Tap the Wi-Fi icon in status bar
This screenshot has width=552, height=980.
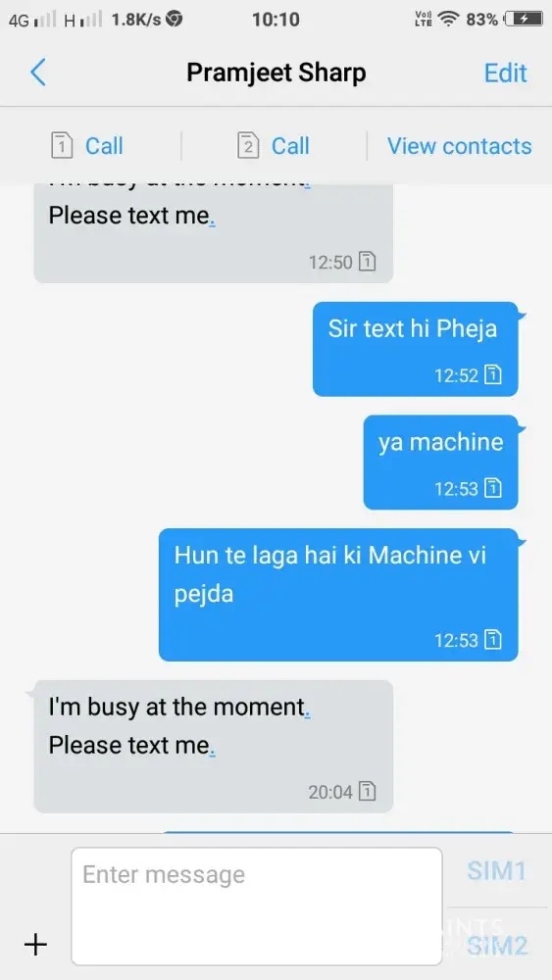coord(448,20)
